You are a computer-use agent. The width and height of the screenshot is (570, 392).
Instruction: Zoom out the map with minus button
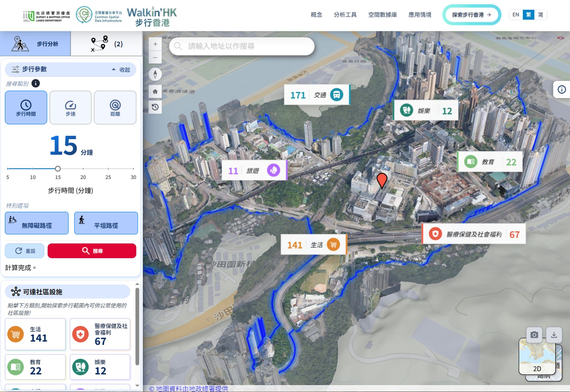click(x=155, y=57)
